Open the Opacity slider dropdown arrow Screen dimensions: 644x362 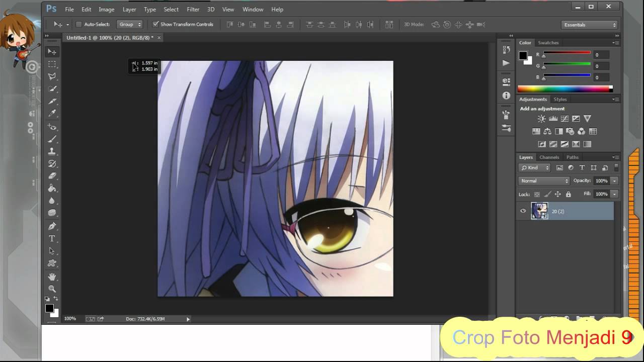pyautogui.click(x=614, y=180)
